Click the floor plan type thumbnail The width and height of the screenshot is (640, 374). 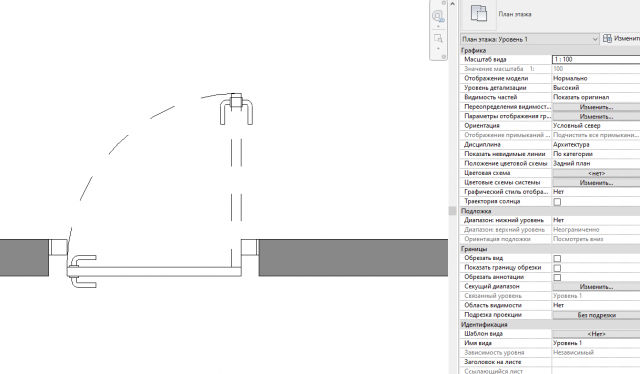[479, 13]
